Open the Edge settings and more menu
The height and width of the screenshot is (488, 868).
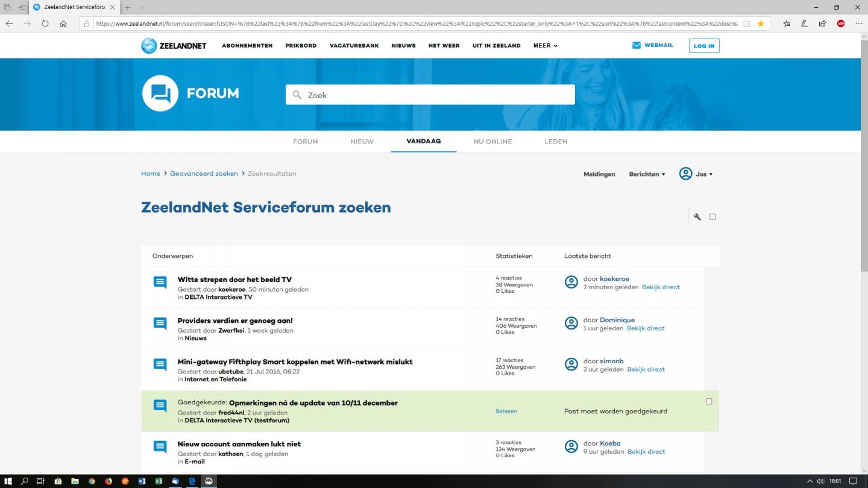[x=858, y=23]
